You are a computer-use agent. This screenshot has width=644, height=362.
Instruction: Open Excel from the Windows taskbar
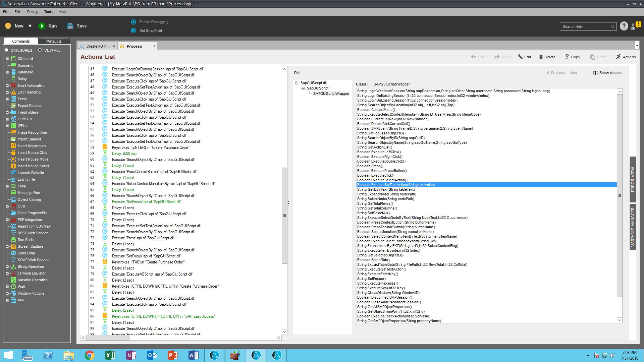pyautogui.click(x=110, y=355)
